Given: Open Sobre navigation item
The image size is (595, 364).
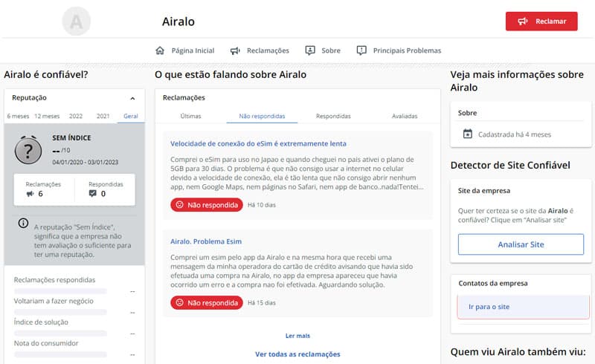Looking at the screenshot, I should click(323, 51).
